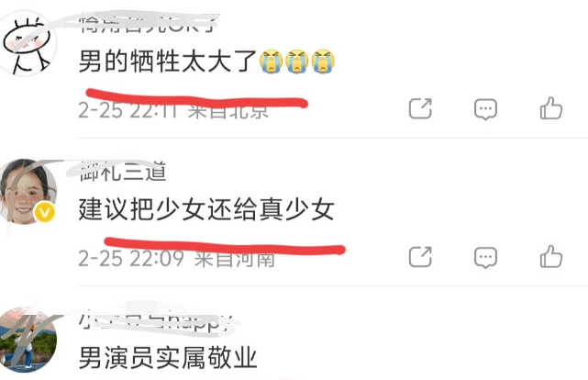Share the comment 建议把少女还给真少女

point(420,257)
